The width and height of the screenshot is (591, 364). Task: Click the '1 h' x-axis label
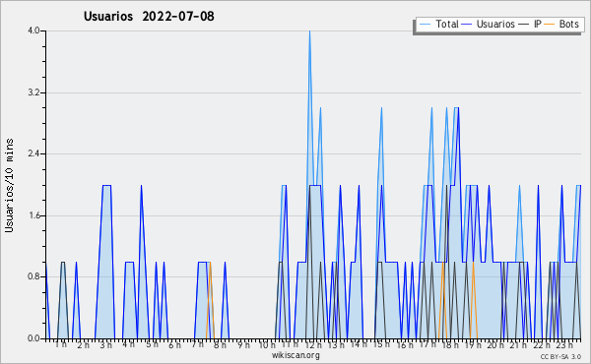(61, 344)
